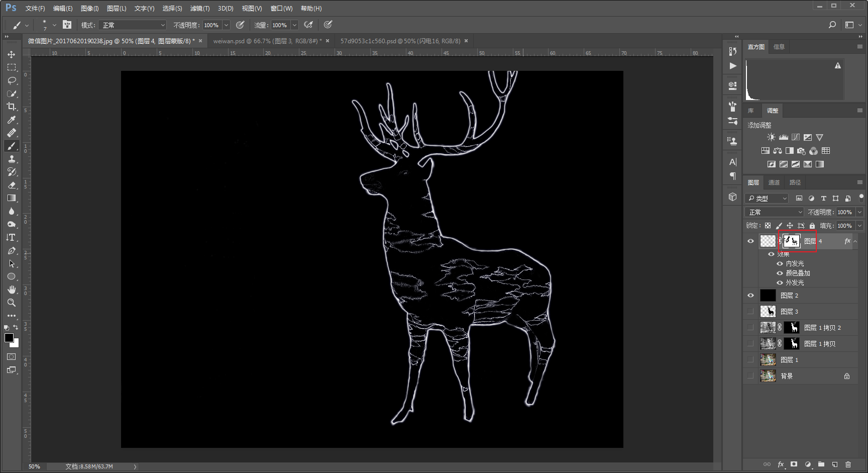Screen dimensions: 868x473
Task: Select the 图层 3 thumbnail
Action: pyautogui.click(x=768, y=312)
